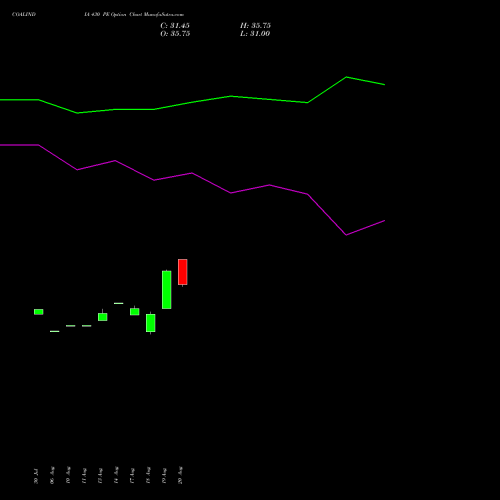Click the lowest point of the purple line
This screenshot has height=500, width=500.
346,235
